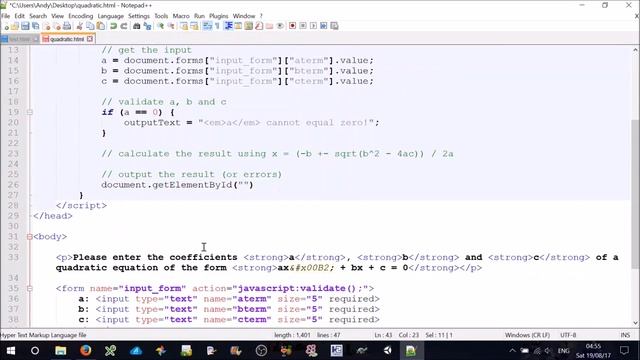Show hidden system tray icons chevron
640x360 pixels.
[512, 351]
